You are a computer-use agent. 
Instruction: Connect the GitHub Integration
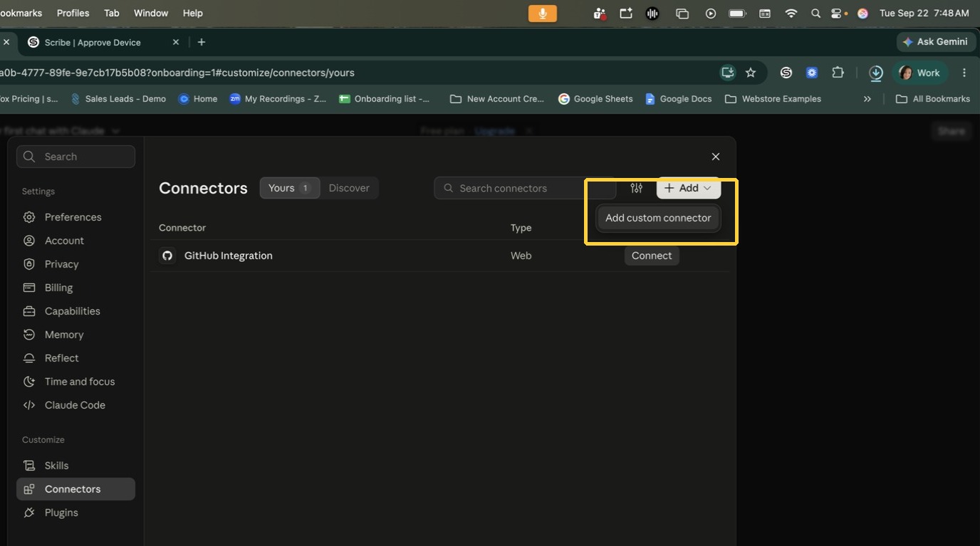click(x=652, y=256)
